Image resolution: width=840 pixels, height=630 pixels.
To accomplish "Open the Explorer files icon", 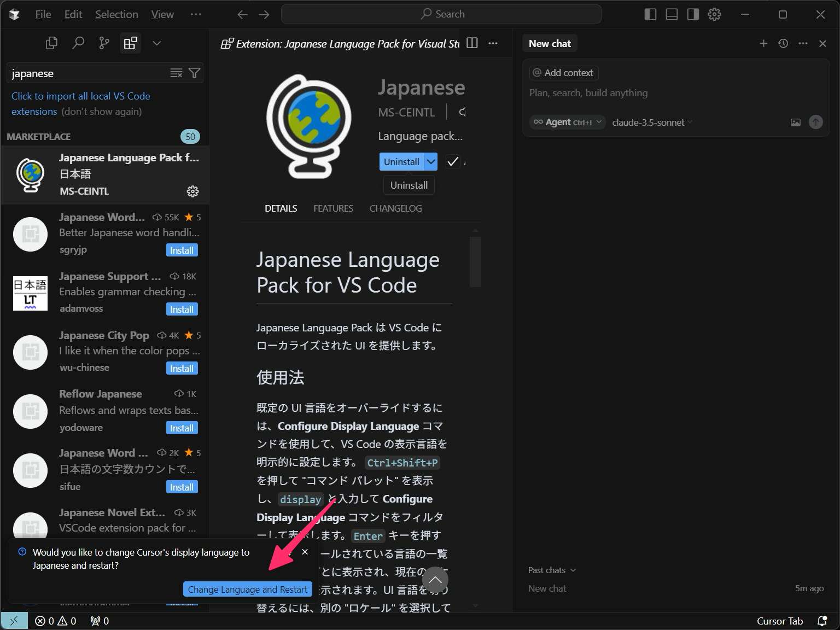I will coord(51,43).
